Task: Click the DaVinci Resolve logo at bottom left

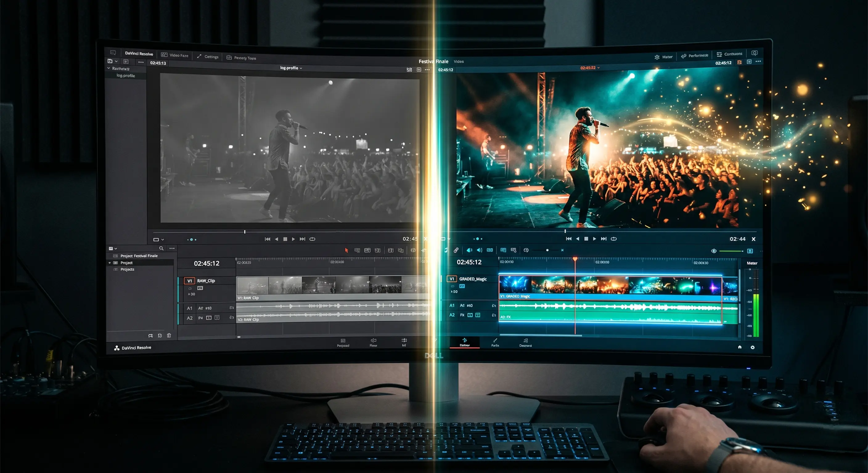Action: (117, 348)
